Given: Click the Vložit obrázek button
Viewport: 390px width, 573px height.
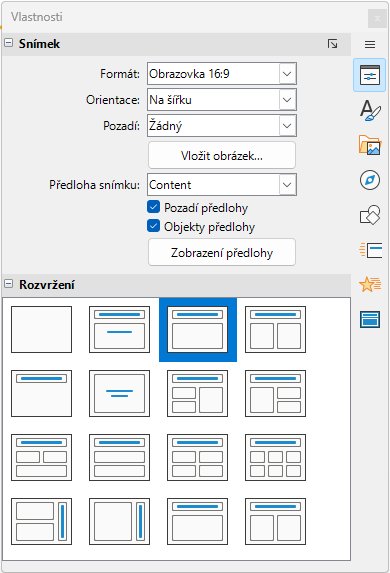Looking at the screenshot, I should tap(222, 156).
